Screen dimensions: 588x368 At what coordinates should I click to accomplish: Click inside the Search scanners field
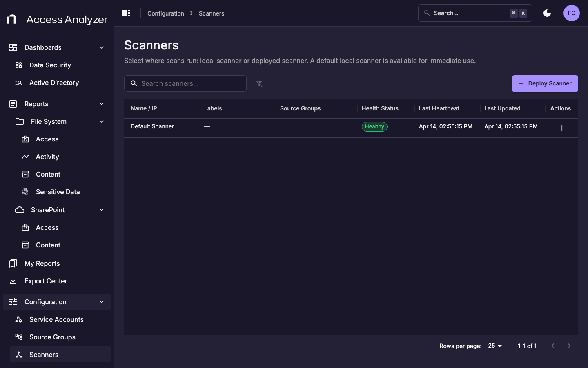185,83
